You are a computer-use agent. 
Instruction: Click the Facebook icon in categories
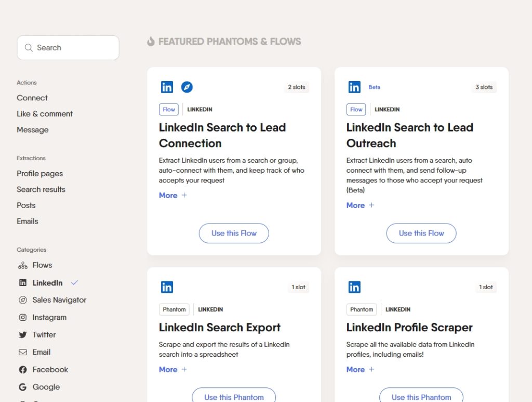pyautogui.click(x=23, y=370)
